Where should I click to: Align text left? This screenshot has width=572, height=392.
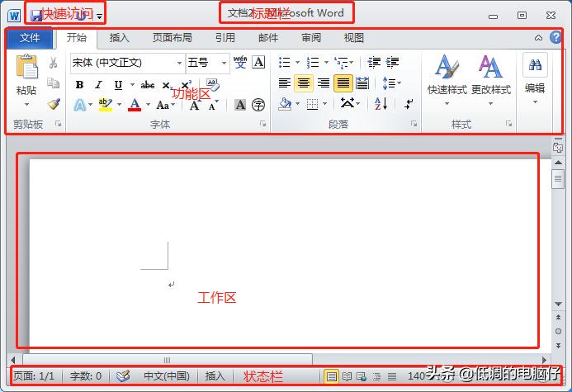click(x=285, y=83)
